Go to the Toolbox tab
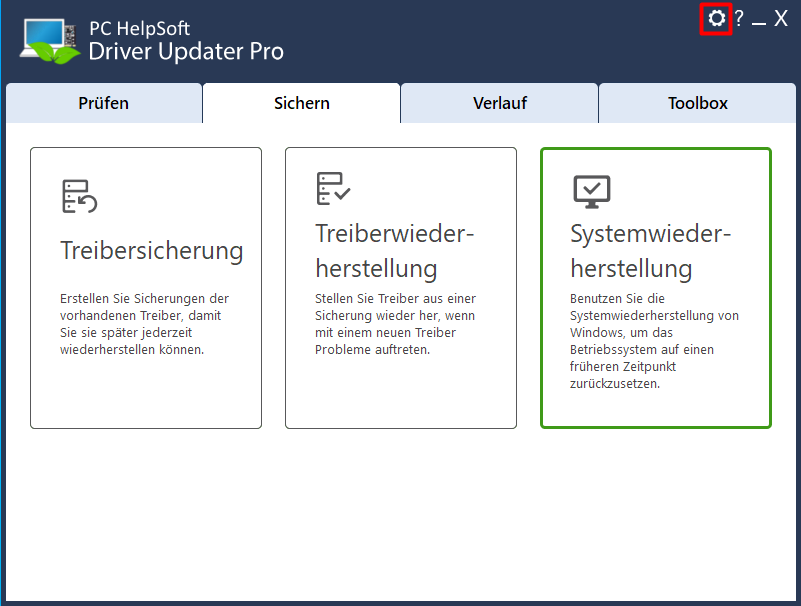801x606 pixels. click(x=697, y=103)
